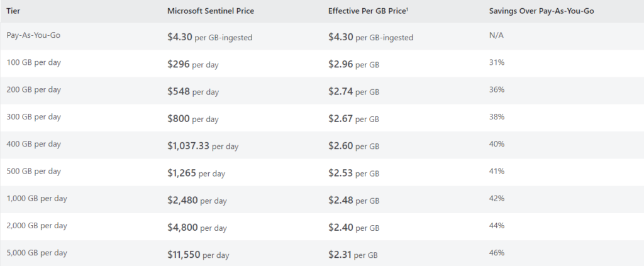The image size is (644, 266).
Task: Click the Savings Over Pay-As-You-Go header
Action: (541, 11)
